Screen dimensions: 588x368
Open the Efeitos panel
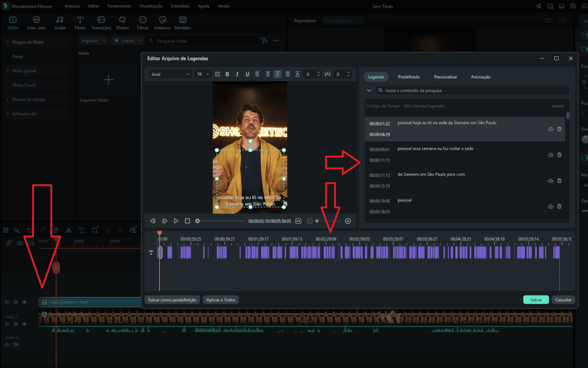pyautogui.click(x=122, y=22)
